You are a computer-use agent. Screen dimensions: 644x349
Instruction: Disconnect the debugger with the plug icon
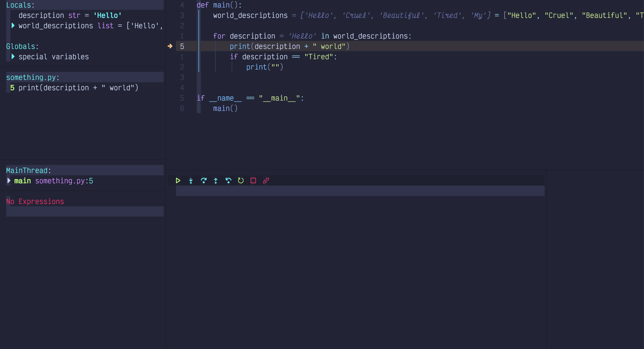coord(266,181)
